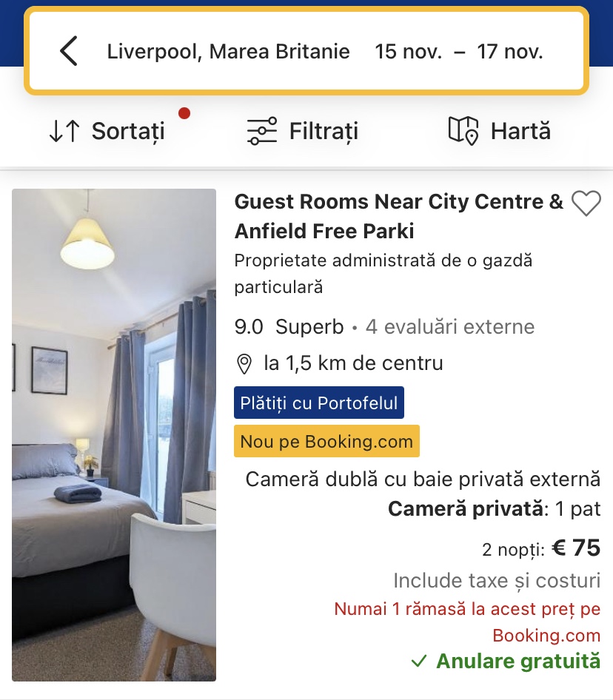613x700 pixels.
Task: Tap the map pin icon for Hartă
Action: point(463,131)
